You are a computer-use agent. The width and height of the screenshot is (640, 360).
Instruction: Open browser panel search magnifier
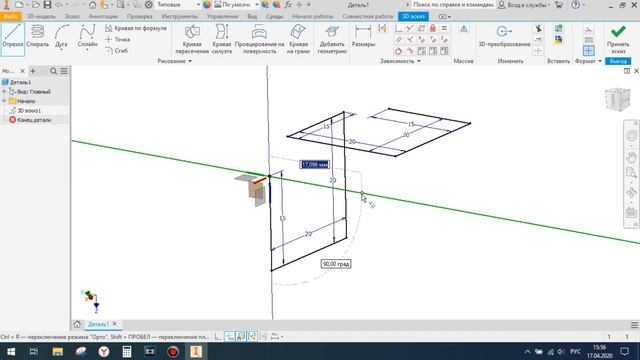(x=53, y=71)
